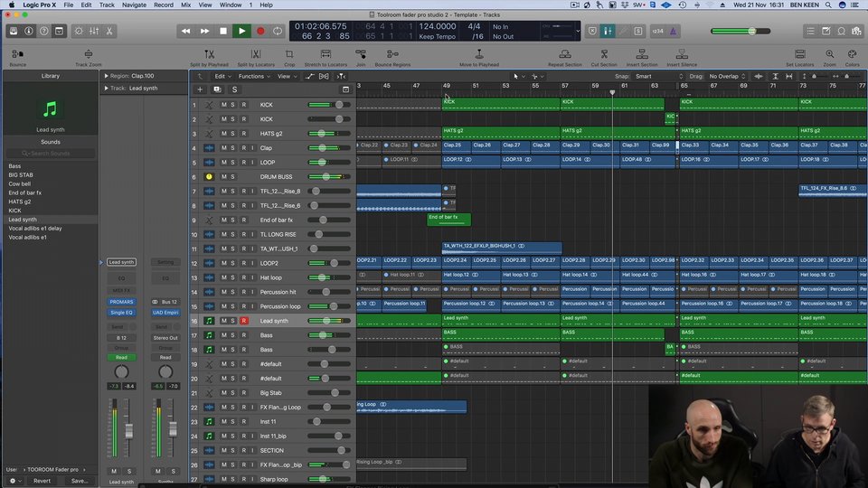
Task: Click the Bounce toolbar icon
Action: point(18,54)
